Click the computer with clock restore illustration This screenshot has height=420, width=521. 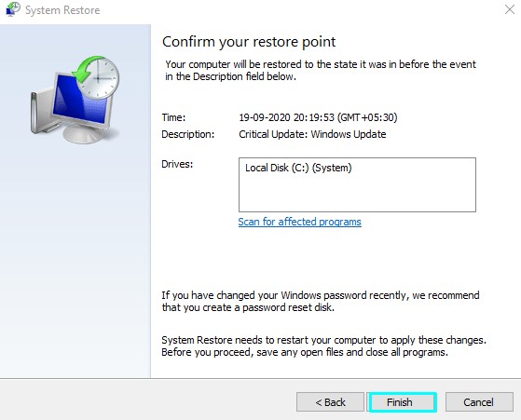(75, 100)
